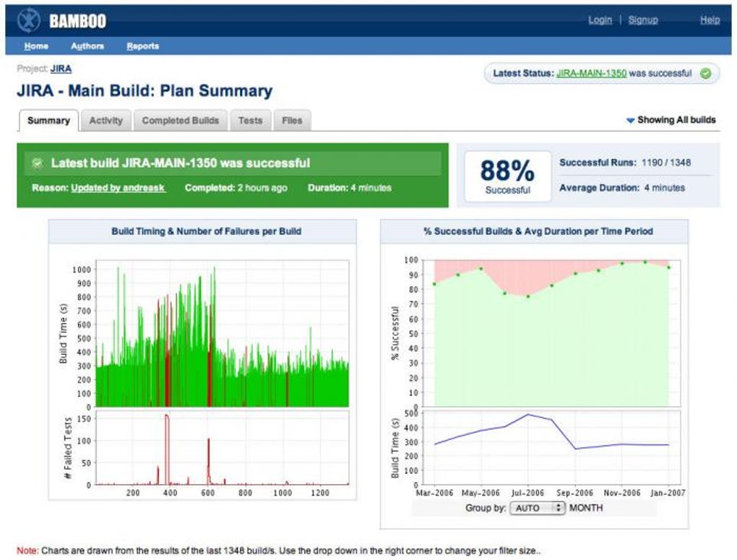737x560 pixels.
Task: Open the Group by AUTO dropdown
Action: click(538, 508)
